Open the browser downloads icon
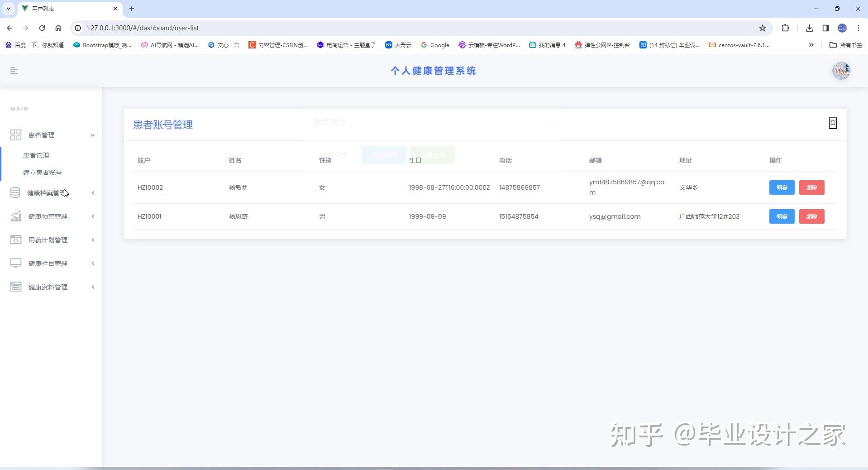The height and width of the screenshot is (470, 868). tap(810, 28)
